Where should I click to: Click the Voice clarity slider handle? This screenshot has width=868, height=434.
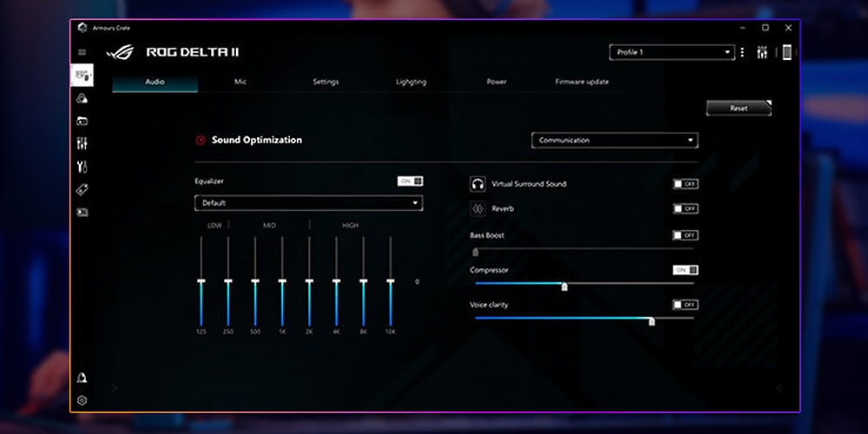pyautogui.click(x=652, y=322)
